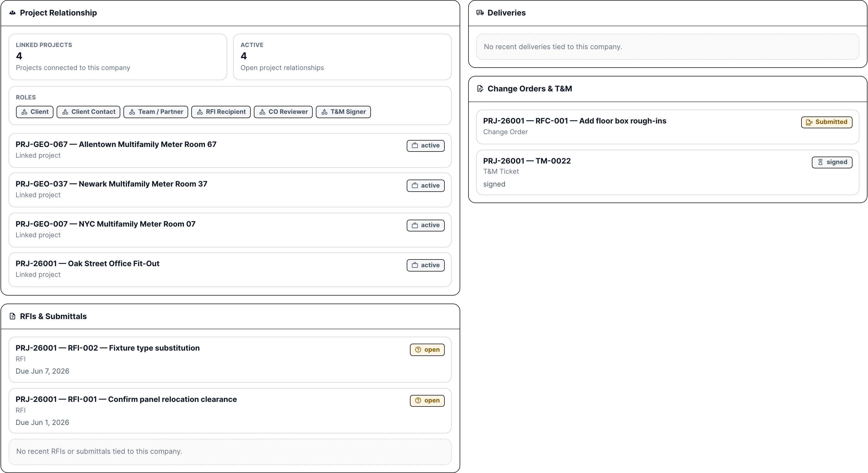Click the Submitted badge icon on RFC-001
This screenshot has height=473, width=868.
(x=809, y=122)
